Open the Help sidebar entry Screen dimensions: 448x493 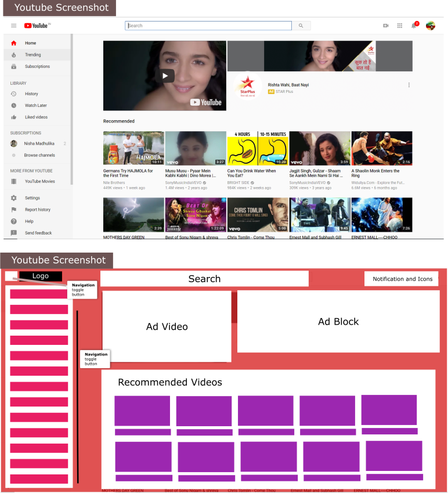click(38, 221)
